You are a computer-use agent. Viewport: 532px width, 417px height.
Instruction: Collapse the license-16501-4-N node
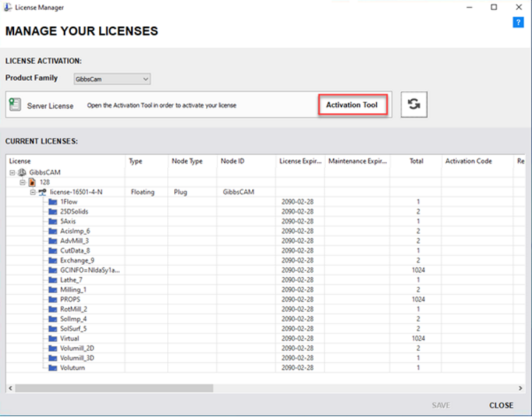pos(33,193)
